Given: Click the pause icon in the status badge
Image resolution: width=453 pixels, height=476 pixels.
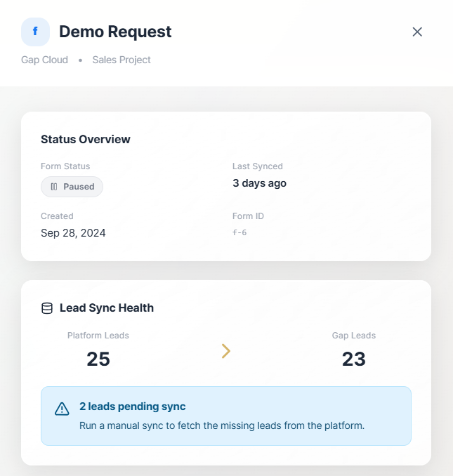Looking at the screenshot, I should [x=54, y=186].
